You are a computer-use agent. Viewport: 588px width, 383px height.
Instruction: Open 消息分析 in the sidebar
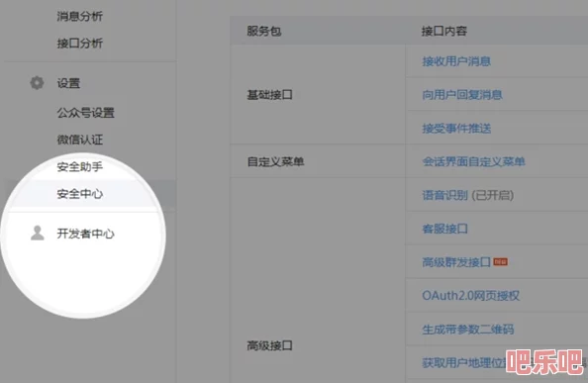click(x=80, y=16)
